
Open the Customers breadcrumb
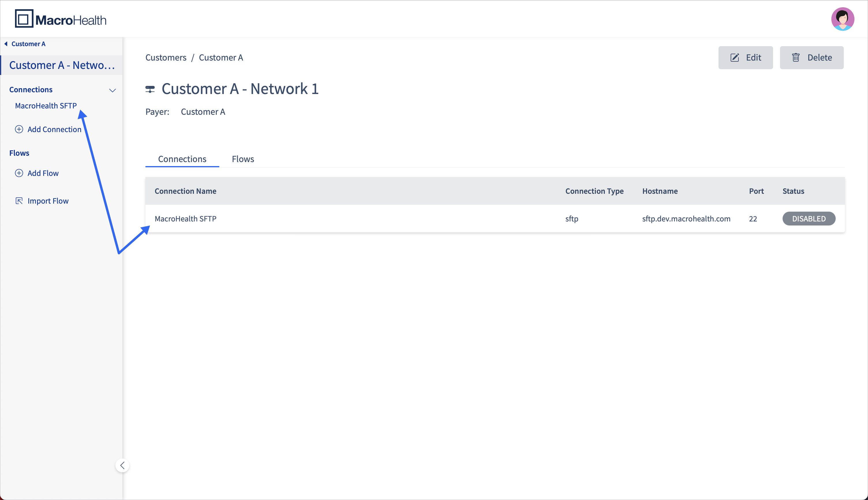pos(166,58)
